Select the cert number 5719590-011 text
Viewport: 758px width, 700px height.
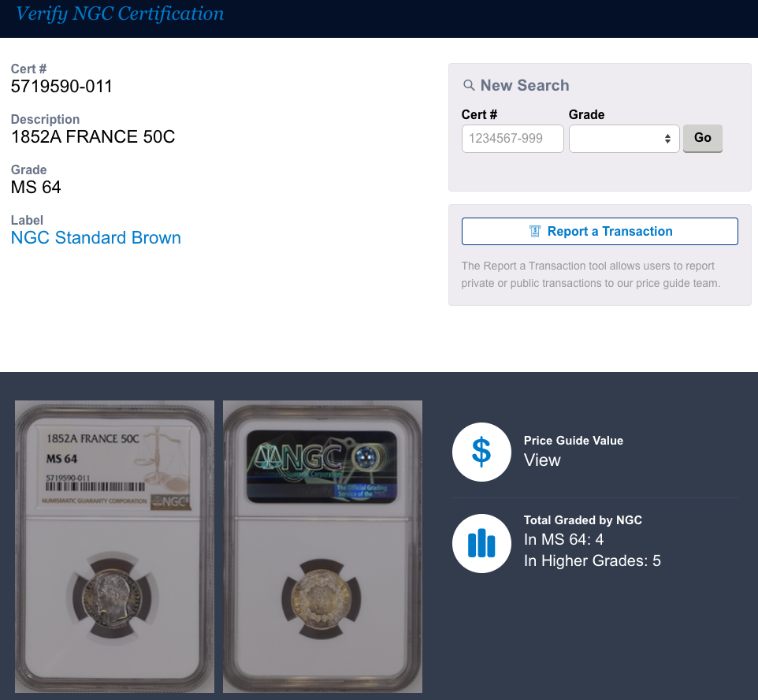click(61, 87)
